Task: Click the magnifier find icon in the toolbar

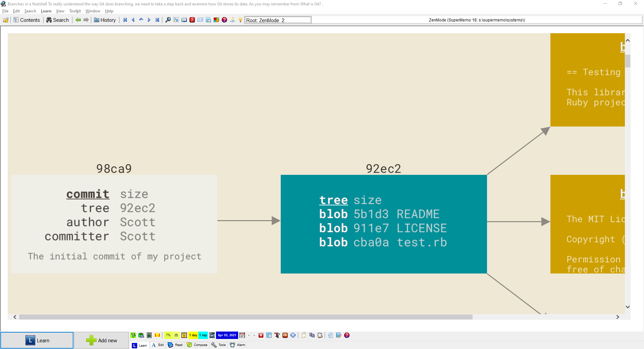Action: 168,20
